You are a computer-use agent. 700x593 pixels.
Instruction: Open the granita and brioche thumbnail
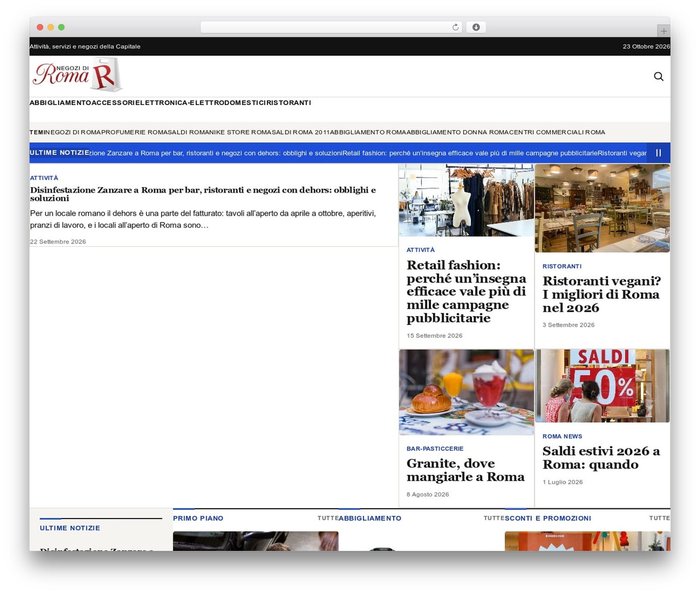click(466, 392)
